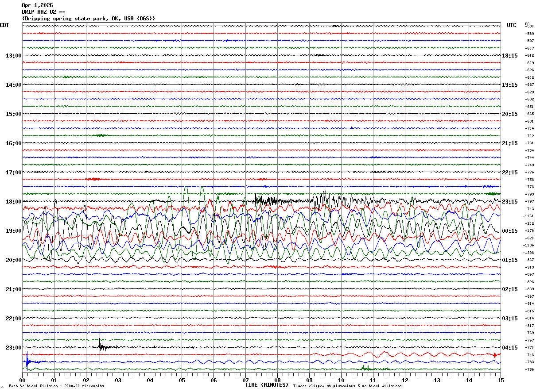Click the 04:15 UTC time label
Screen dimensions: 536x392
point(510,348)
